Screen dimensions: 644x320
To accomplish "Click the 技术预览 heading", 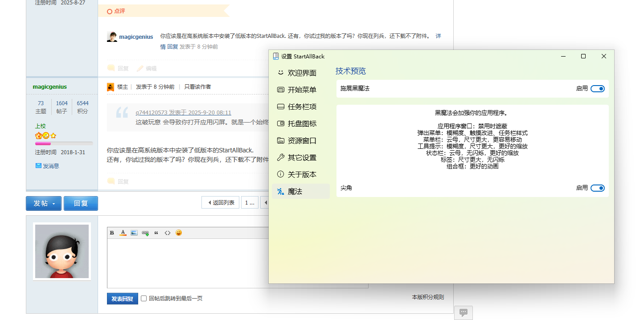I will 351,71.
